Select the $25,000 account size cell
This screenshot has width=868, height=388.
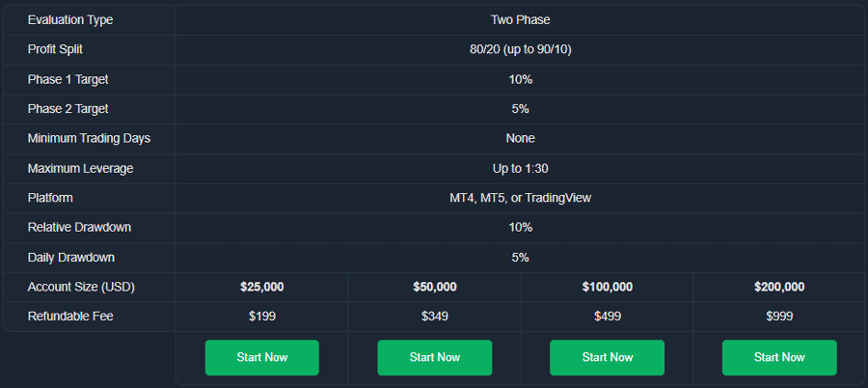click(x=261, y=287)
